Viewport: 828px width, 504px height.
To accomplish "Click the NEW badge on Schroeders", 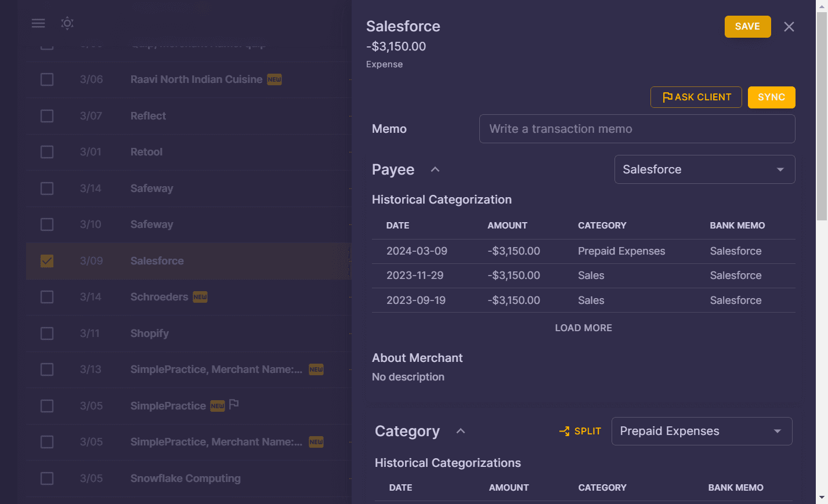I will [x=200, y=296].
